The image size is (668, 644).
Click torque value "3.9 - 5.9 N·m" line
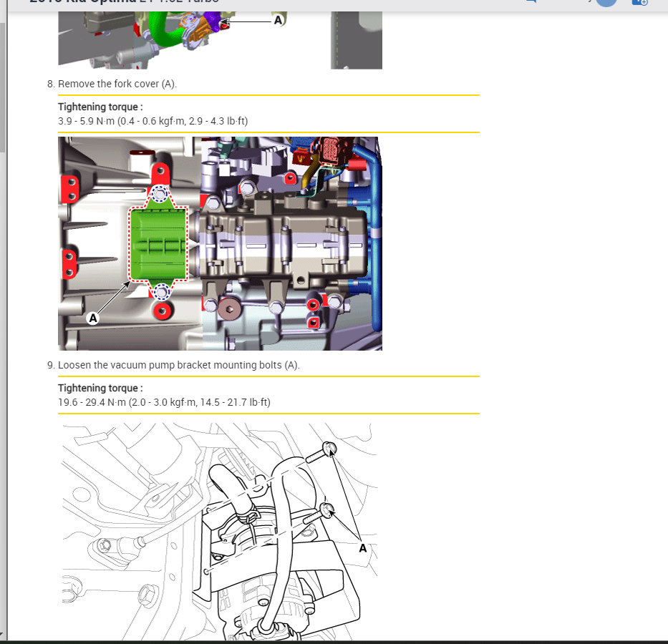[153, 122]
